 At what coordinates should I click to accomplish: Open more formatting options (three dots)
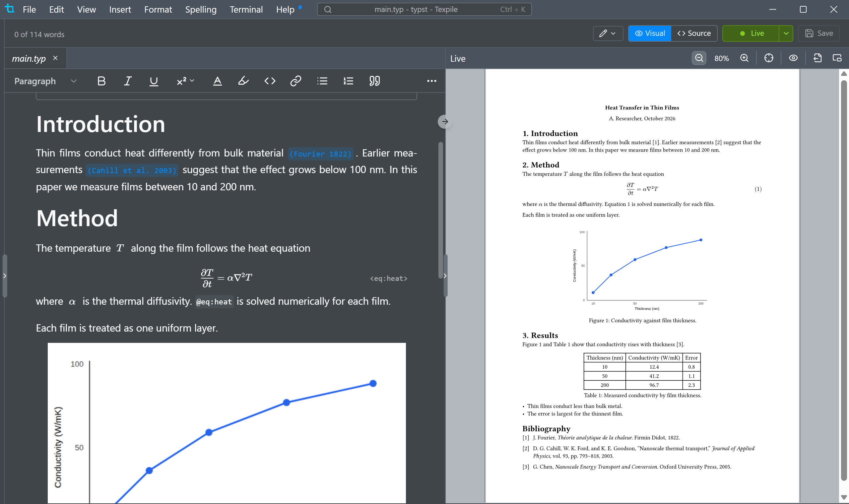(x=432, y=81)
